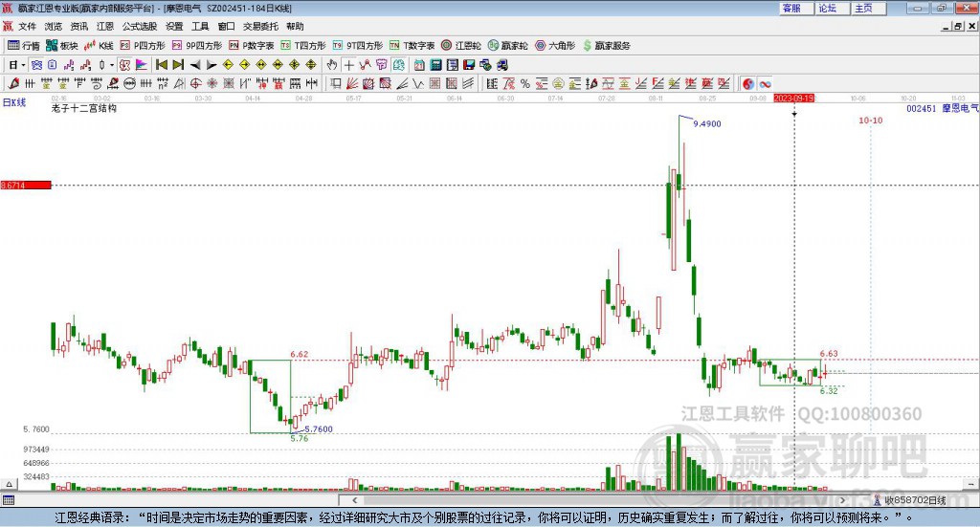980x527 pixels.
Task: Toggle the red 权 adjustment icon
Action: click(125, 65)
